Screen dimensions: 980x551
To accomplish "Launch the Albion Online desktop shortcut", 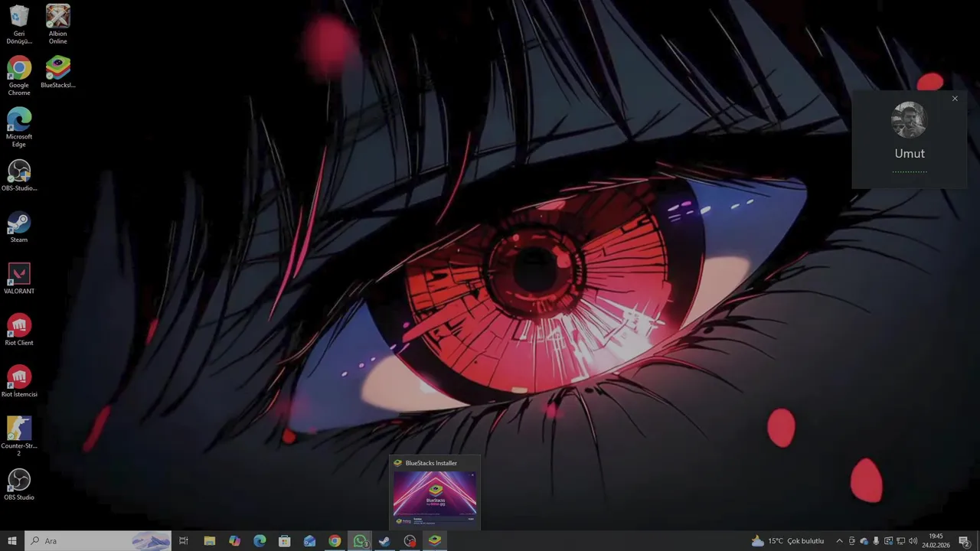I will pyautogui.click(x=58, y=24).
